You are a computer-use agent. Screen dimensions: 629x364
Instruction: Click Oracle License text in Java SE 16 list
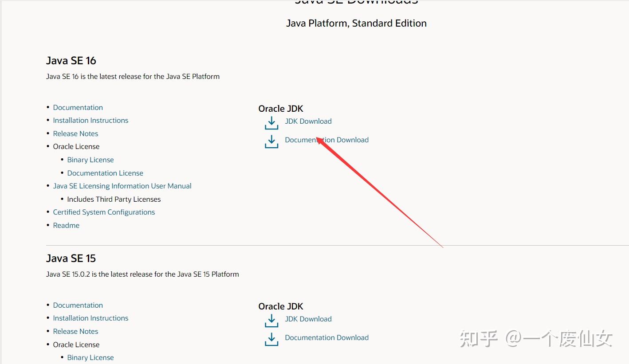click(x=76, y=146)
